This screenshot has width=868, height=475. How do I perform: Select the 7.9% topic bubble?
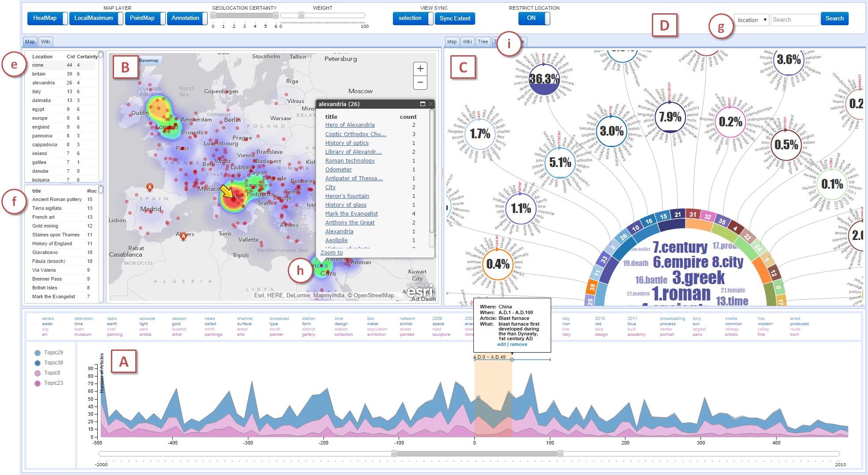(670, 117)
